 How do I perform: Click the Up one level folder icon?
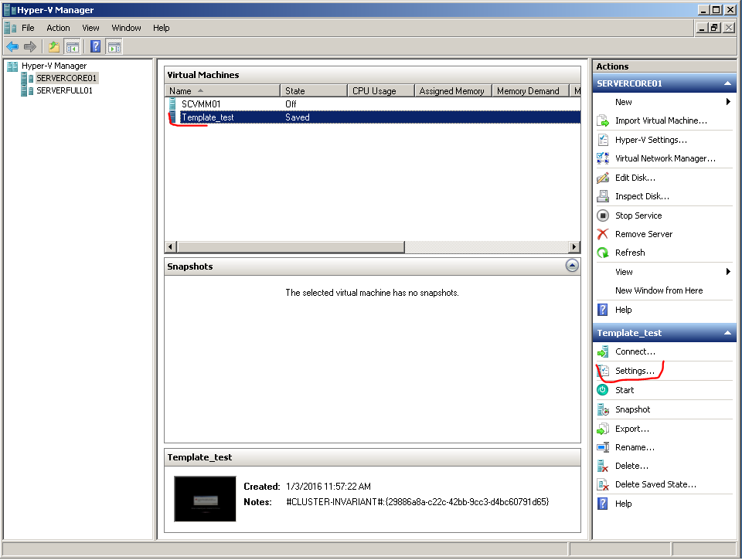[54, 46]
